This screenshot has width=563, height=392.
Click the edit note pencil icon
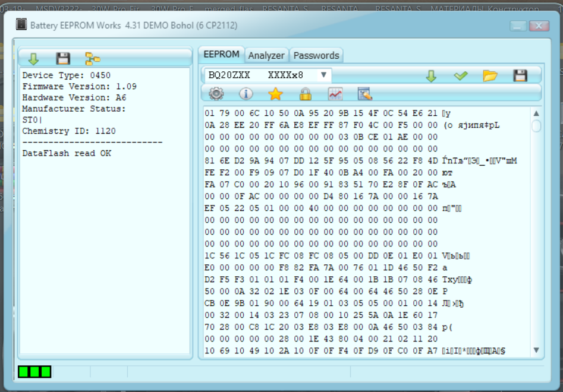pyautogui.click(x=365, y=94)
